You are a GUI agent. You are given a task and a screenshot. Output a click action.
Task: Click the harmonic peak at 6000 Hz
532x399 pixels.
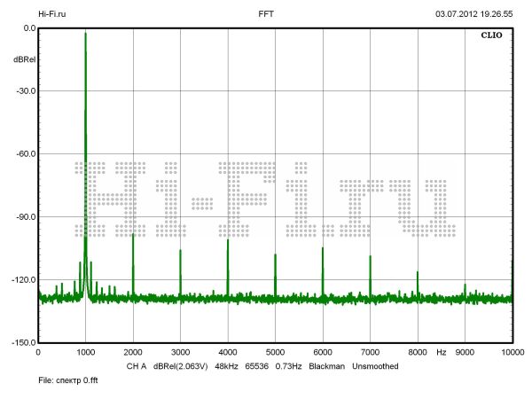point(323,249)
